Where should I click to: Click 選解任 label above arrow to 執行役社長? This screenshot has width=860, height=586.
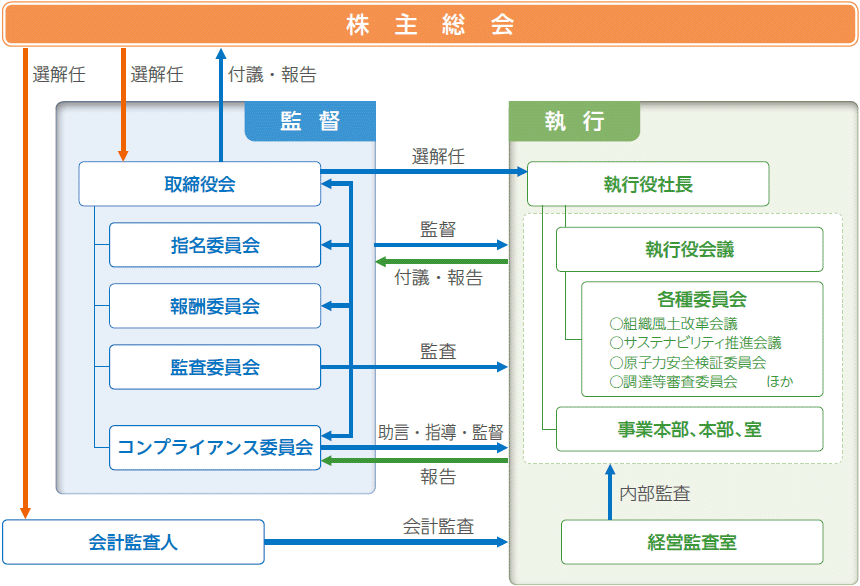(x=438, y=156)
